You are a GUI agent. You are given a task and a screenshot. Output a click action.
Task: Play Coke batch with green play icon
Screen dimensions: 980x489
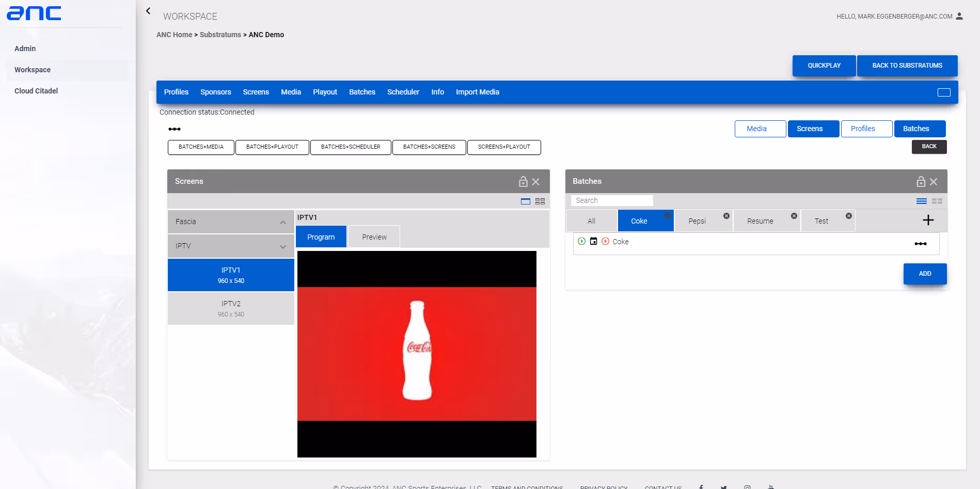click(x=582, y=241)
